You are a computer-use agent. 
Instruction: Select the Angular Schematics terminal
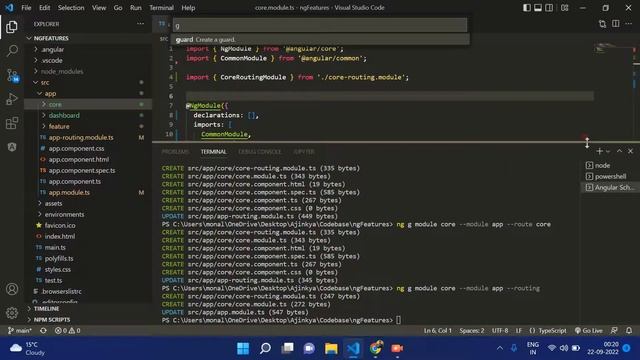point(609,187)
